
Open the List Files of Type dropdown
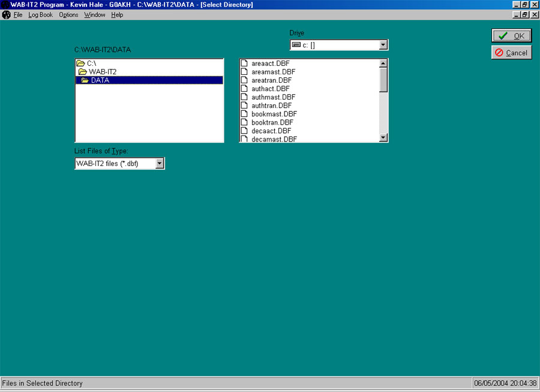pyautogui.click(x=160, y=163)
